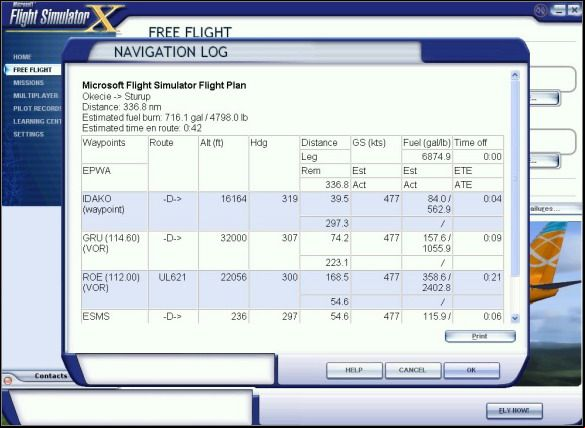Click the 6874.9 fuel value
The width and height of the screenshot is (585, 428).
pyautogui.click(x=436, y=157)
